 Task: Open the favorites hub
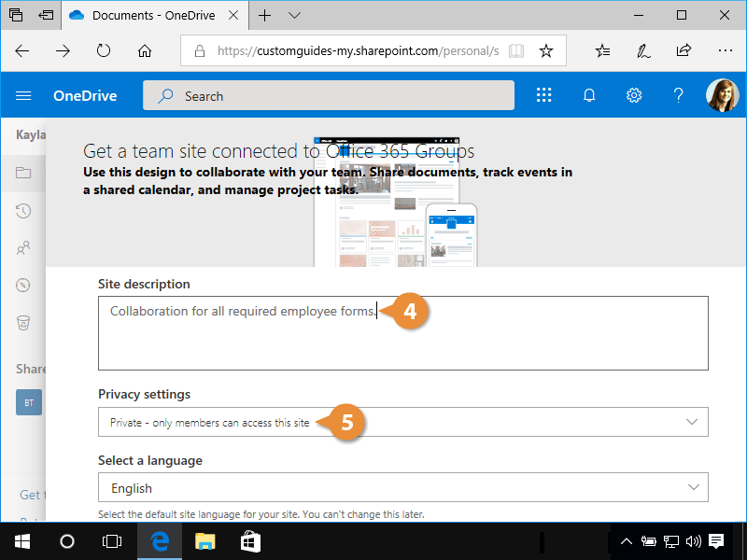pos(602,50)
